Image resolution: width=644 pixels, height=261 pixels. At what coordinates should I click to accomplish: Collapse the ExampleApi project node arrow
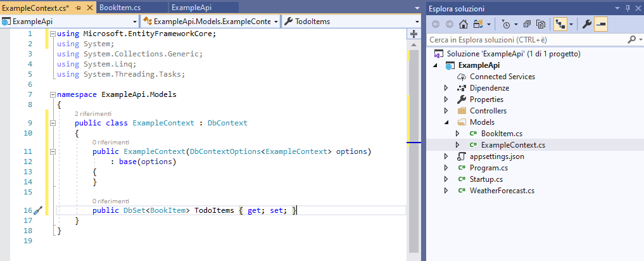point(435,65)
